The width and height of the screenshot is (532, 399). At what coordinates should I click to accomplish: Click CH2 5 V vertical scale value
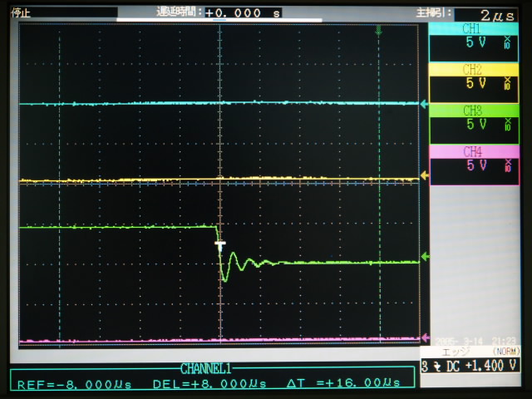475,83
